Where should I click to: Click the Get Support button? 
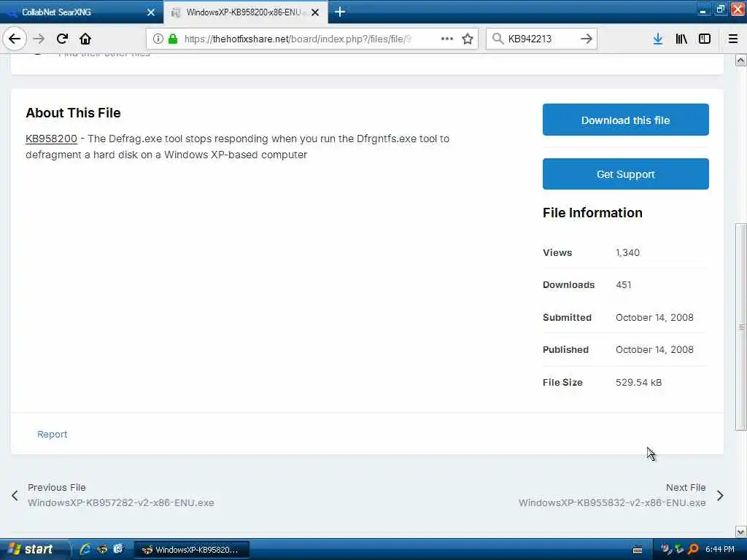pos(625,174)
